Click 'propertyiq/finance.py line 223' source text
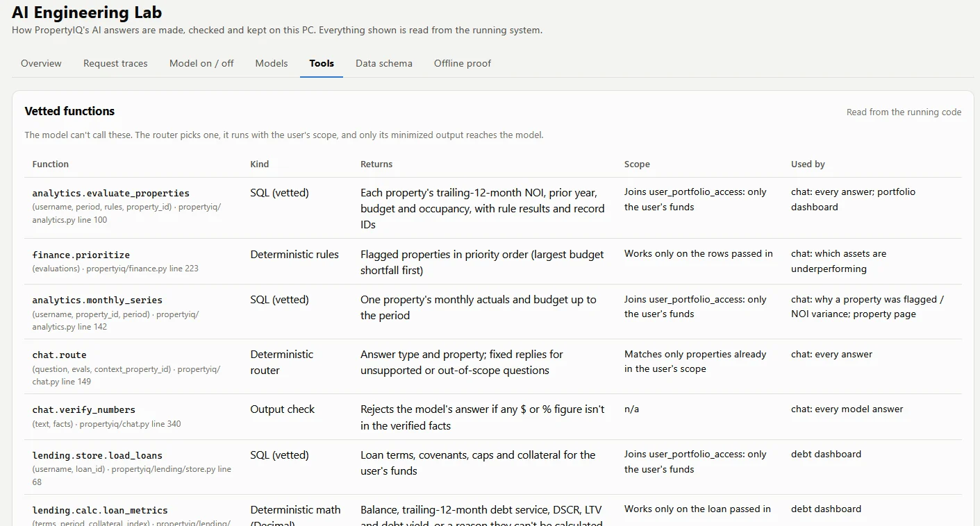 tap(142, 269)
